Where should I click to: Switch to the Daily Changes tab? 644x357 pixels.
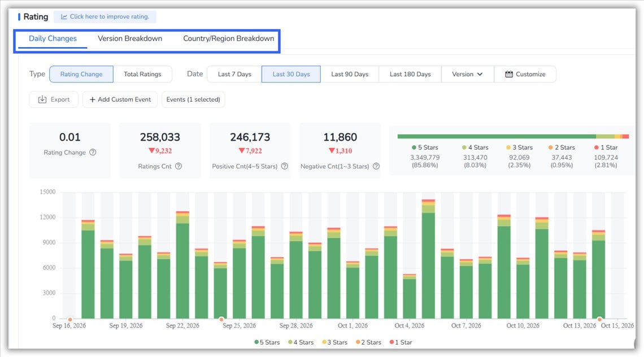(x=53, y=38)
